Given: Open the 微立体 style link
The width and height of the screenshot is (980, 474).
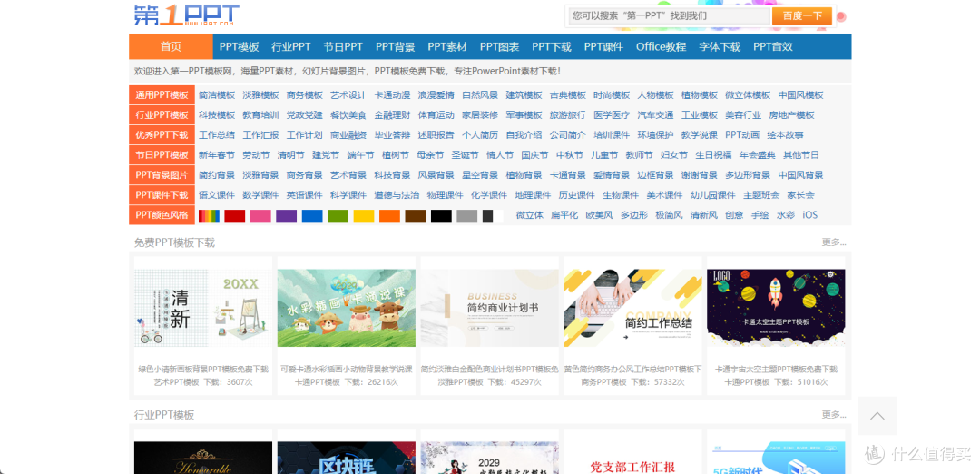Looking at the screenshot, I should coord(529,215).
